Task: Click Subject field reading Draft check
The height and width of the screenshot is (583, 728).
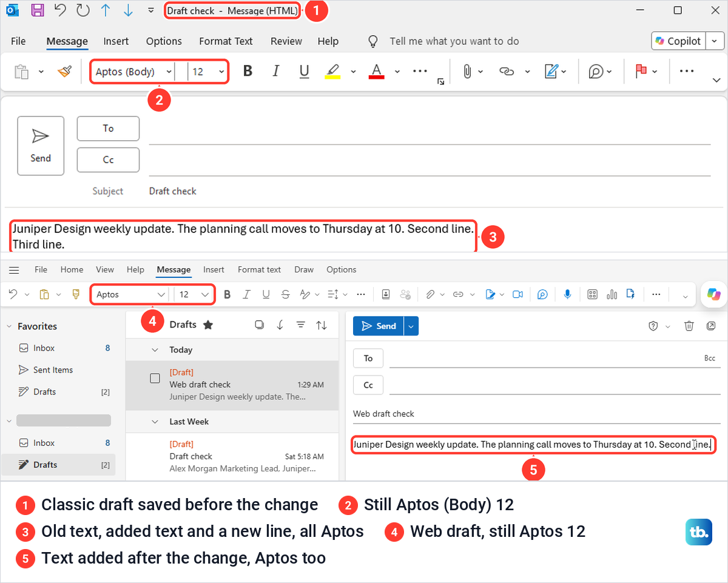Action: [430, 191]
